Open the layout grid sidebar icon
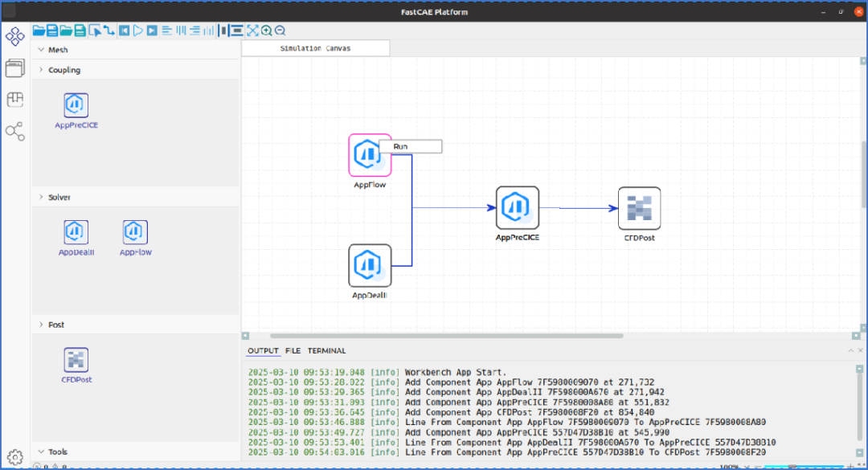The height and width of the screenshot is (470, 868). (x=15, y=100)
